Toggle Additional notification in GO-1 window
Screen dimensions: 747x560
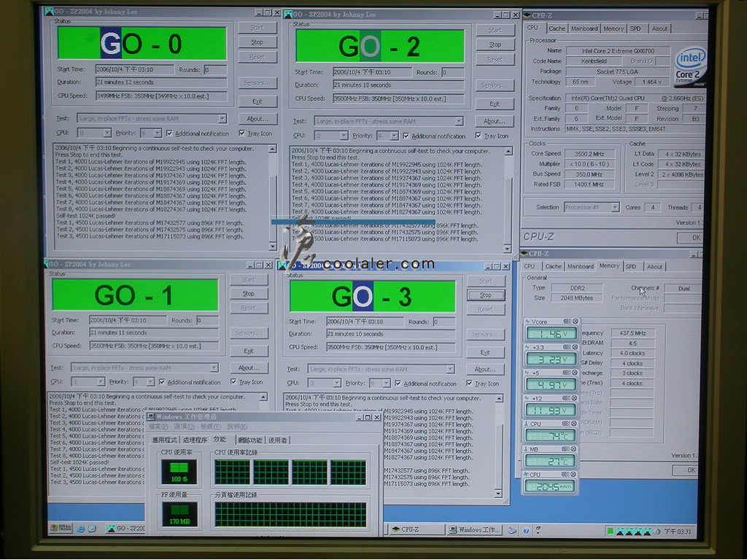coord(162,382)
